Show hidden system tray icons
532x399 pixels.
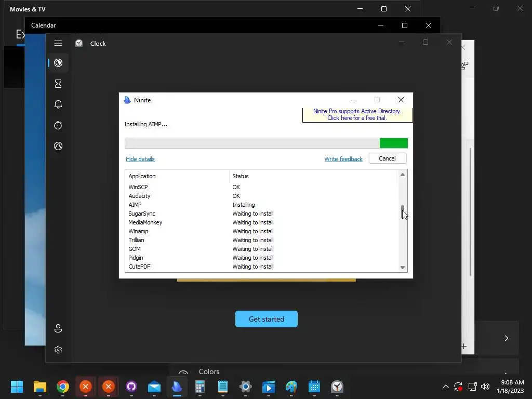(x=445, y=387)
